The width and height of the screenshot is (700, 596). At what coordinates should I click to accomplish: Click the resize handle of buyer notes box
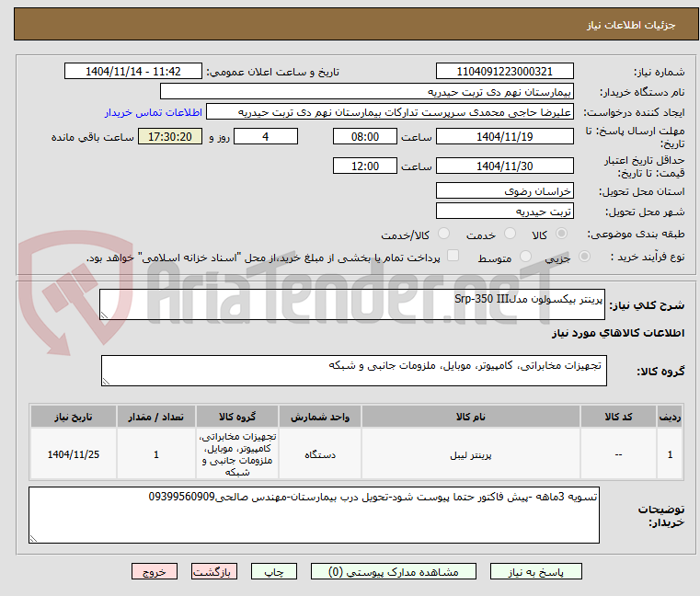(x=33, y=539)
